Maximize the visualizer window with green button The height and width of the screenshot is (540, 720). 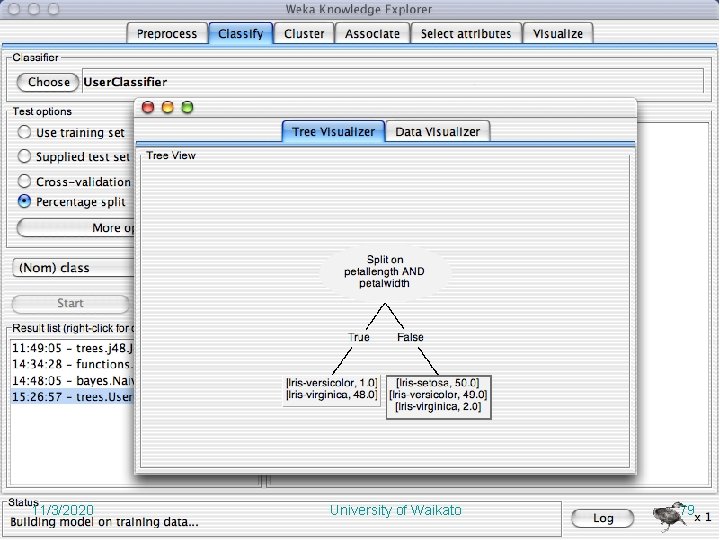pyautogui.click(x=187, y=107)
